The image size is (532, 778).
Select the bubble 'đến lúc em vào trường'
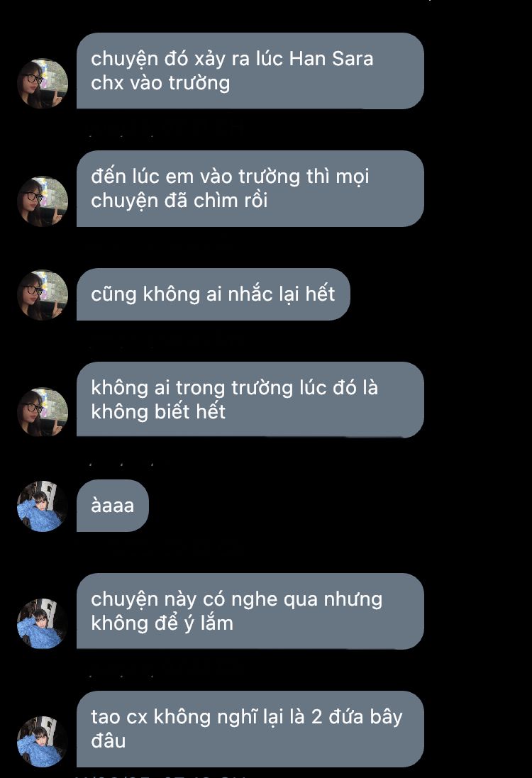click(250, 189)
